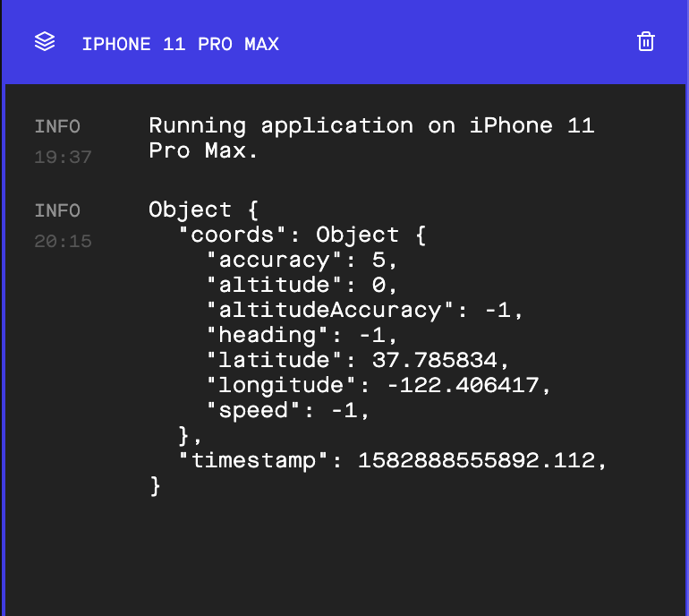Click the 19:37 timestamp
Image resolution: width=689 pixels, height=616 pixels.
(63, 157)
